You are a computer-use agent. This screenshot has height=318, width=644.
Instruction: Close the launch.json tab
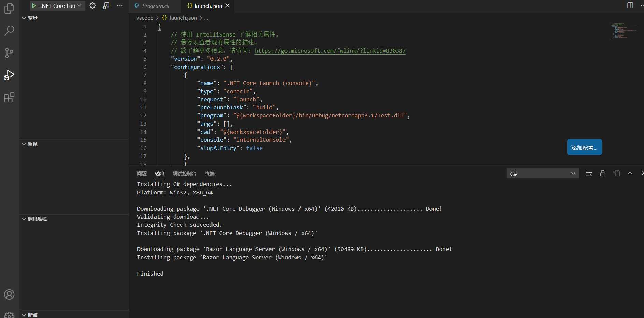pos(228,6)
